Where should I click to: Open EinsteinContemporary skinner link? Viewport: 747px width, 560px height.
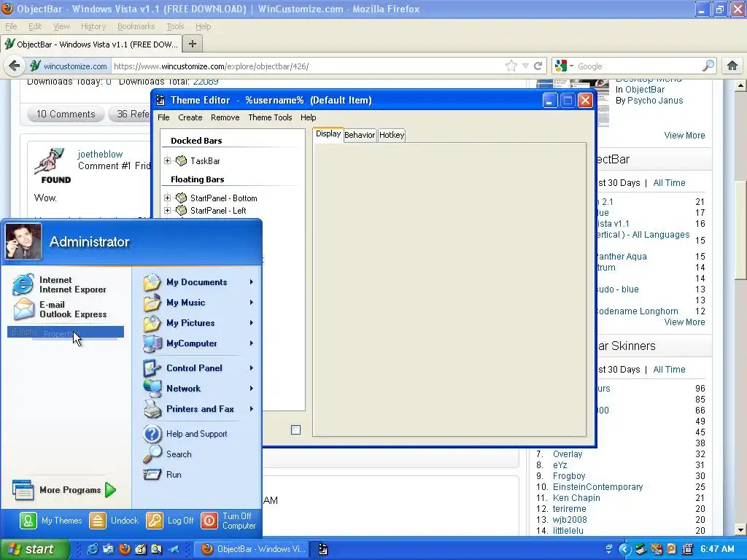click(x=598, y=486)
